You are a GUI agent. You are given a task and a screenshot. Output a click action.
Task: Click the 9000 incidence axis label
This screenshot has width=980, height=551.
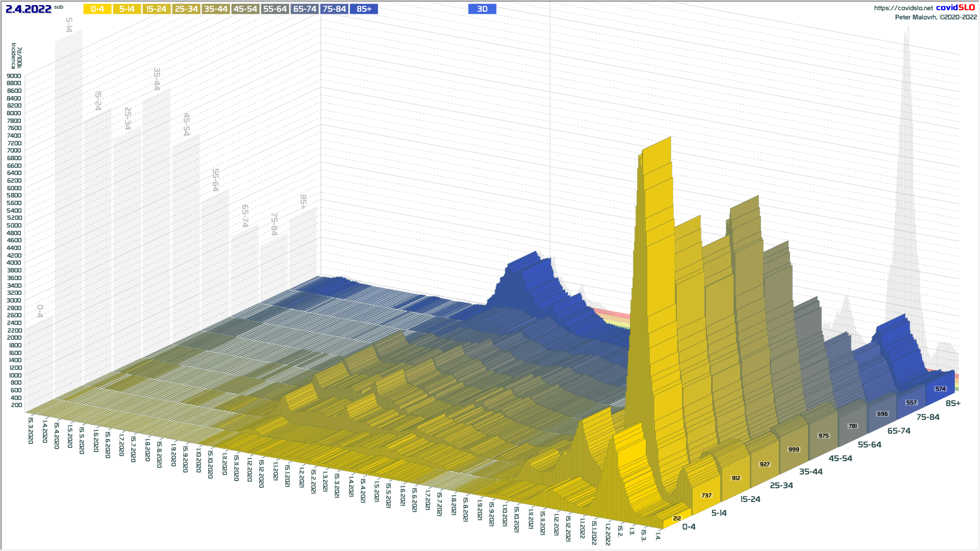coord(14,76)
